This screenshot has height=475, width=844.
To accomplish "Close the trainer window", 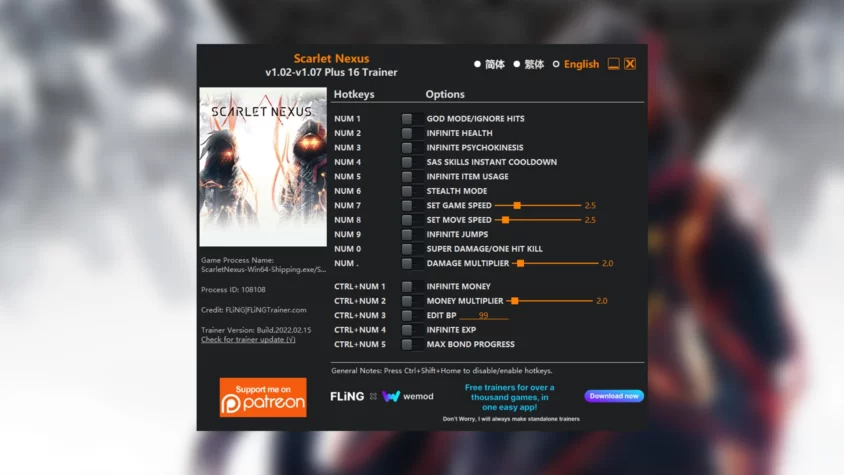I will pyautogui.click(x=630, y=64).
